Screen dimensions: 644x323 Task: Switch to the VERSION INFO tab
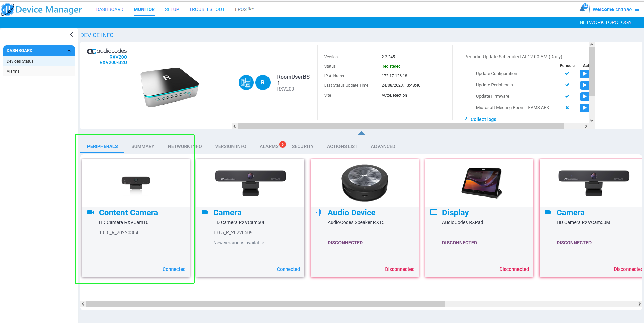click(230, 146)
